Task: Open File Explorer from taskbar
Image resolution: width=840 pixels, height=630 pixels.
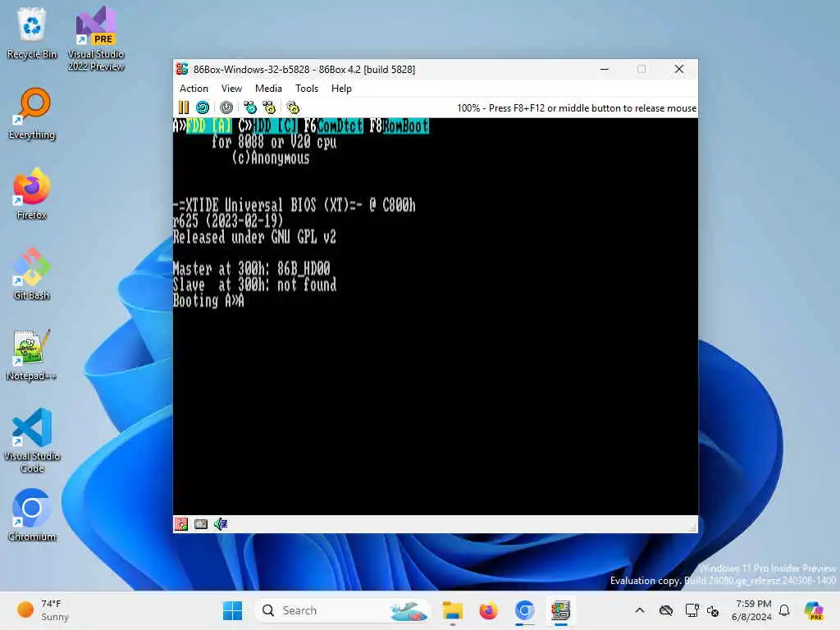Action: coord(452,610)
